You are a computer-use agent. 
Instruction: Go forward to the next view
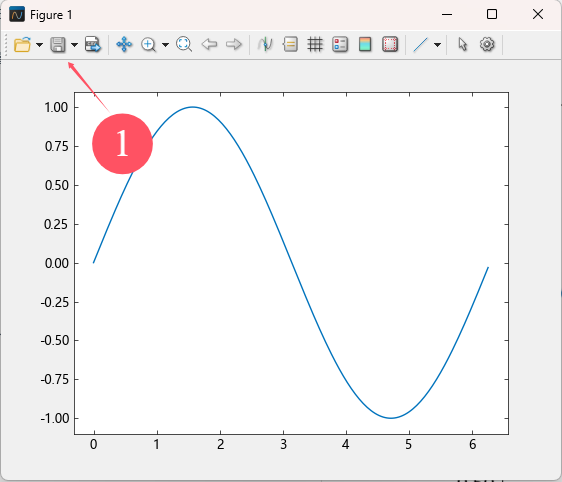[x=234, y=44]
